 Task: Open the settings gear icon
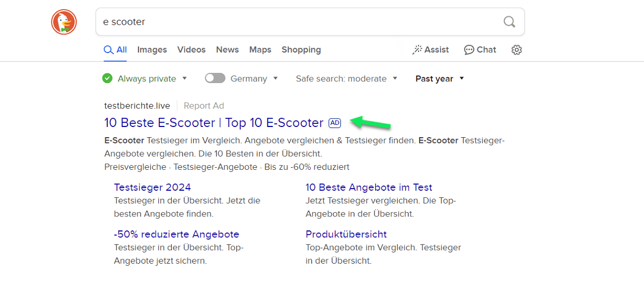516,50
